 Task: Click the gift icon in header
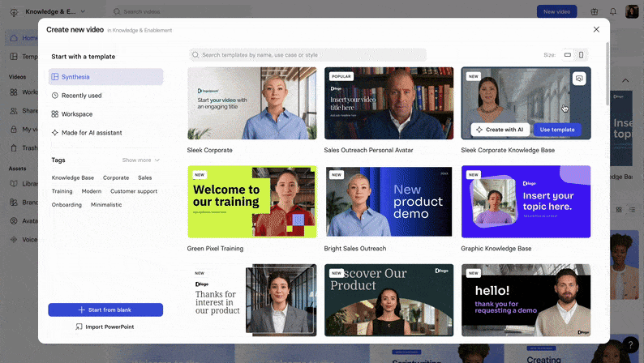click(594, 11)
